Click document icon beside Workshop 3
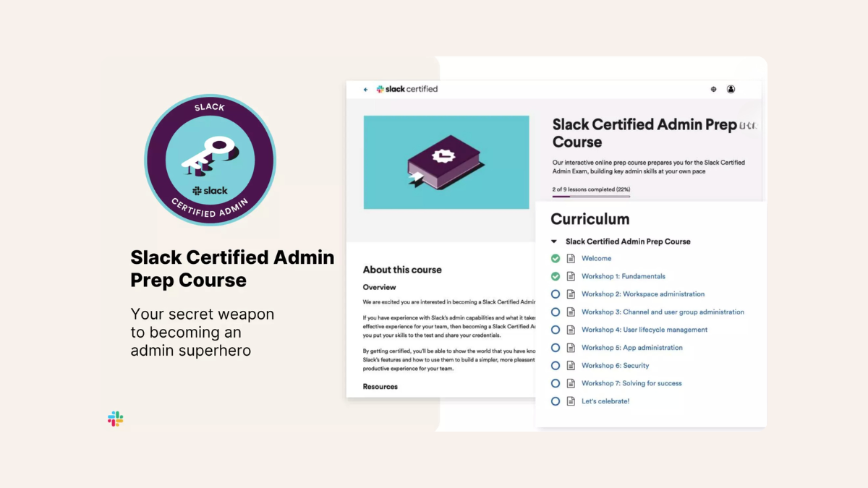 (x=571, y=312)
